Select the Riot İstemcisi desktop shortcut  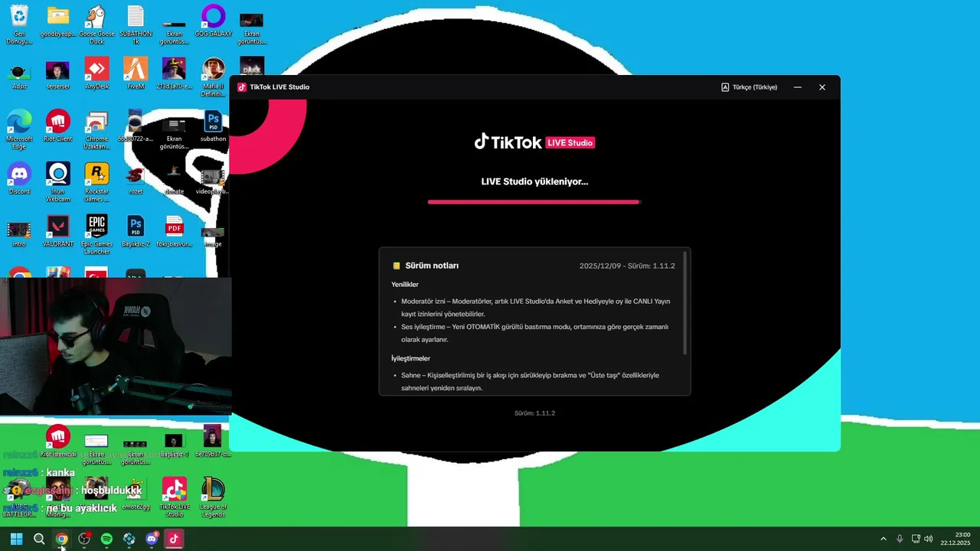(x=58, y=442)
